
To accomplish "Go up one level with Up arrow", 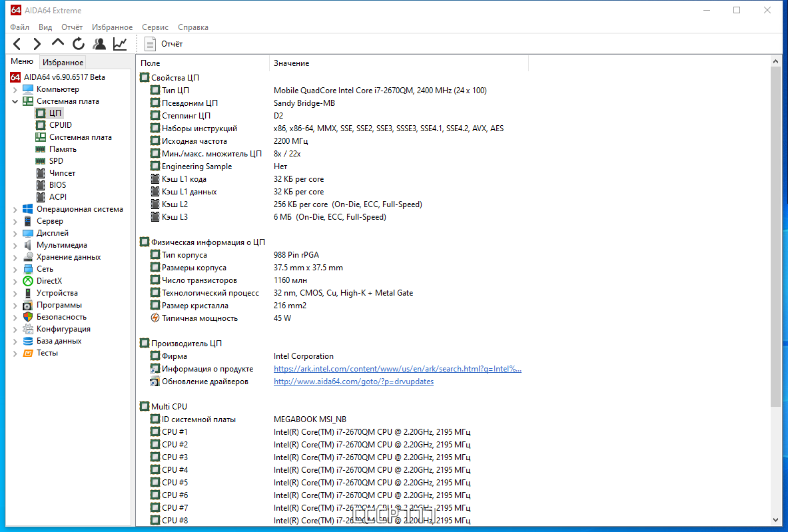I will (58, 43).
